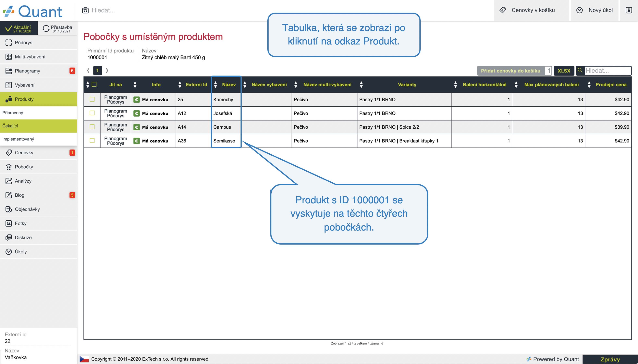The height and width of the screenshot is (364, 638).
Task: Open the Cenovky sidebar section
Action: [x=39, y=153]
